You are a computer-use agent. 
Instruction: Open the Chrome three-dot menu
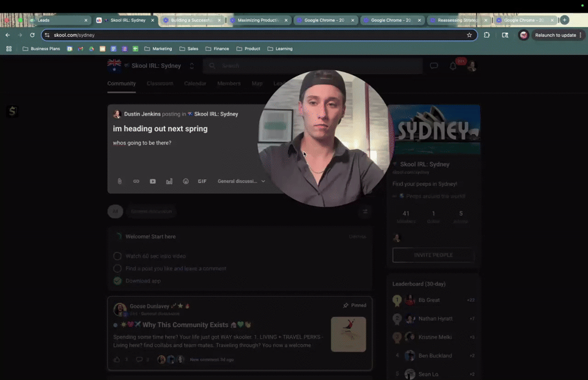point(581,35)
